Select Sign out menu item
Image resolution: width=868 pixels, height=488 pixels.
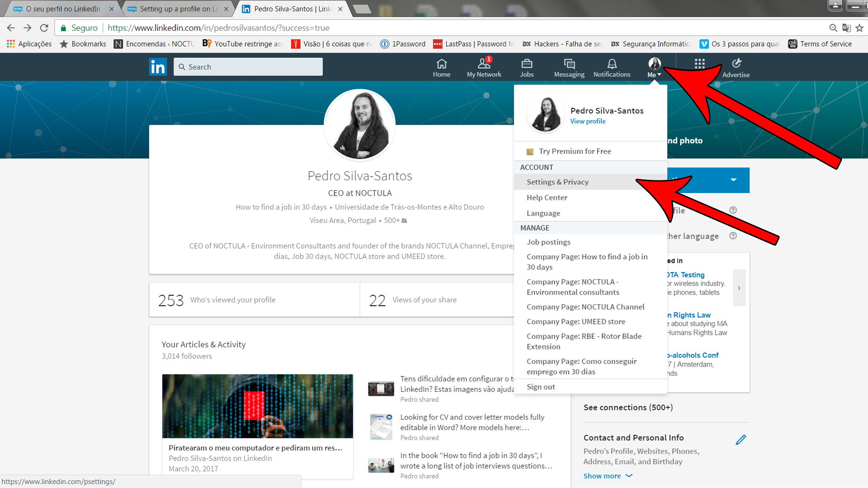(590, 387)
